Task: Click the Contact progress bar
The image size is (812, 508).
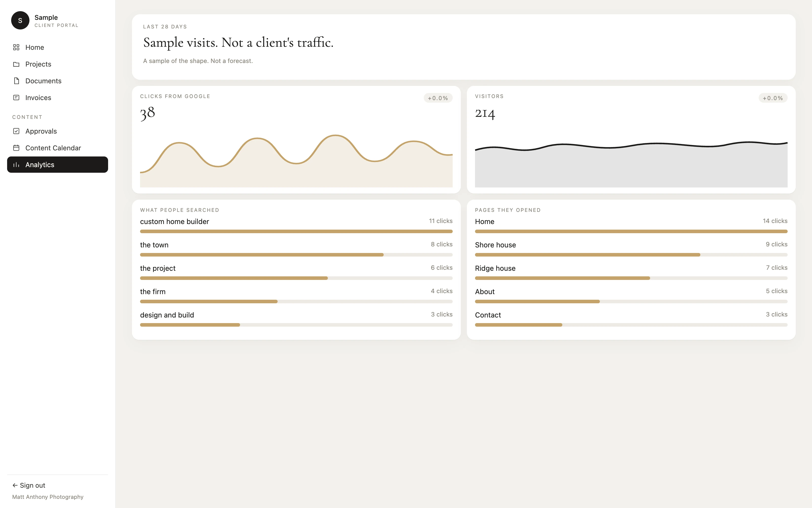Action: 631,325
